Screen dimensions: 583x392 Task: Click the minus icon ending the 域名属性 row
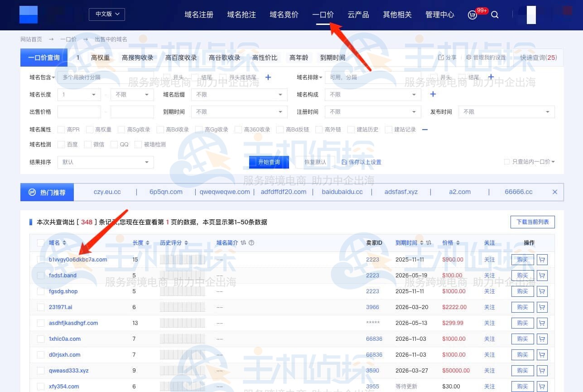pyautogui.click(x=424, y=129)
